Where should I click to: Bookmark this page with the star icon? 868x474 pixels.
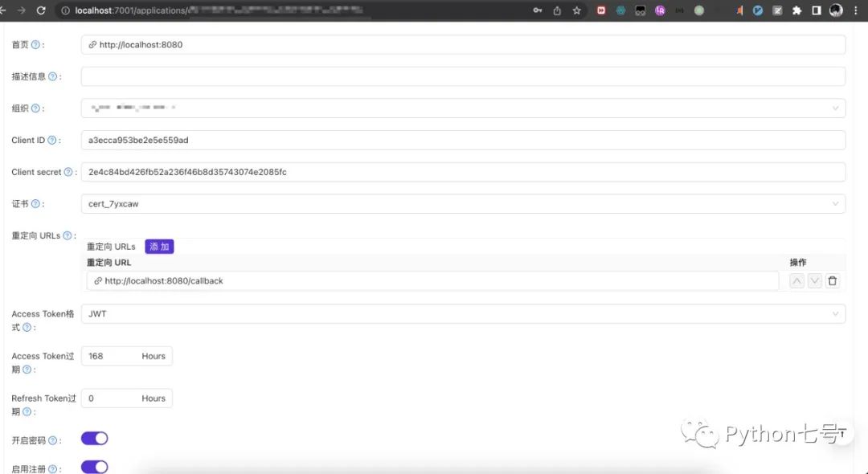coord(577,10)
